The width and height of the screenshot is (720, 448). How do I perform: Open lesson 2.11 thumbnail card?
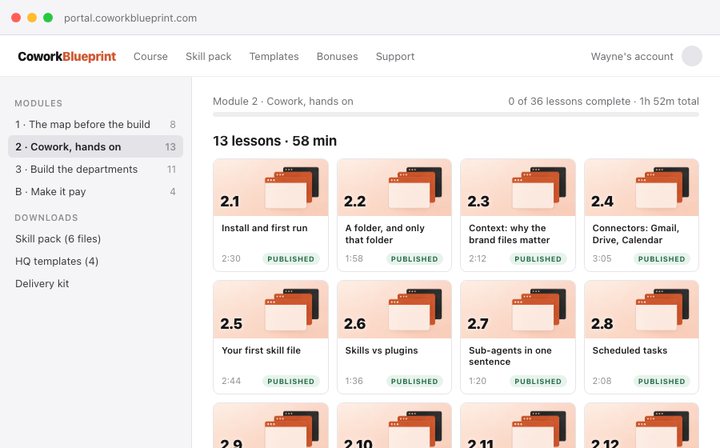coord(518,426)
